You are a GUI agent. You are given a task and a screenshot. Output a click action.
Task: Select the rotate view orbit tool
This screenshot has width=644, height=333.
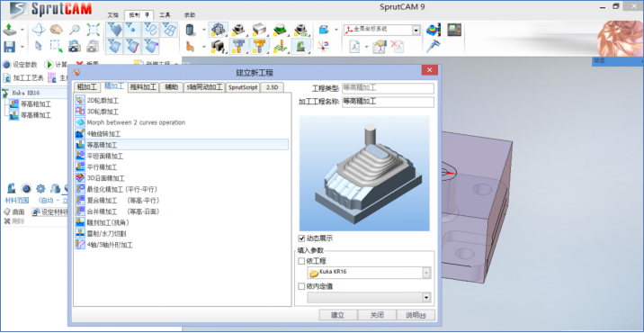coord(38,30)
